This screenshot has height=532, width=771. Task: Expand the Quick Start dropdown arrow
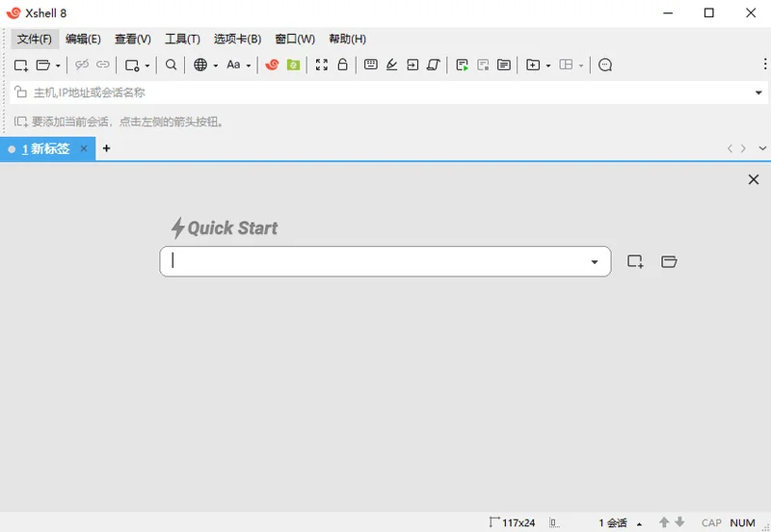(x=595, y=262)
